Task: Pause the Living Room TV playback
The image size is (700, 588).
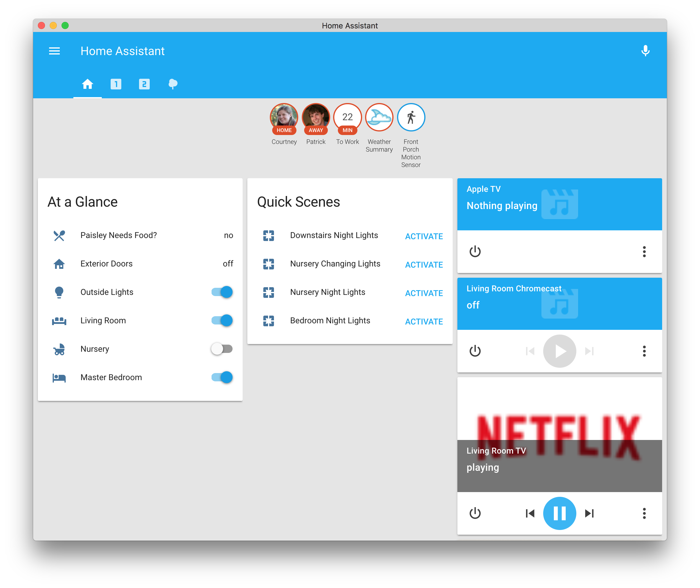Action: pos(559,513)
